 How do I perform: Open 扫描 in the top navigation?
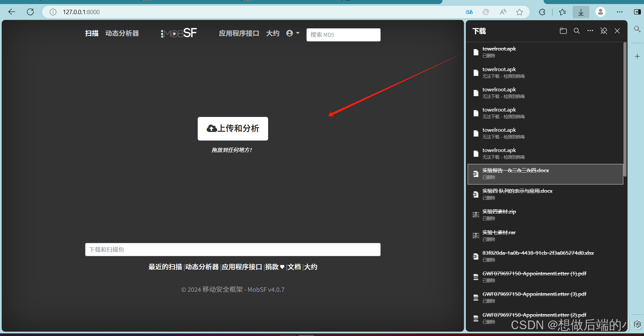[92, 33]
